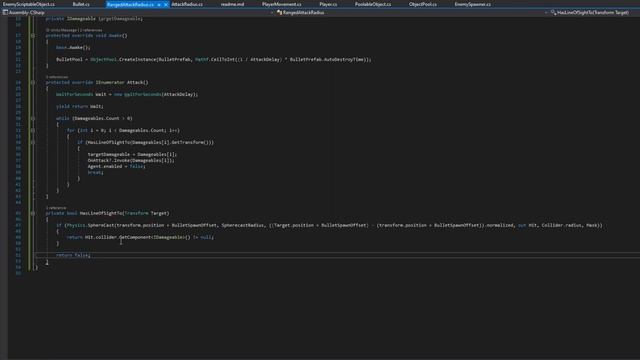
Task: Click 'targetDamageable = Damageables[i];' line
Action: 132,154
